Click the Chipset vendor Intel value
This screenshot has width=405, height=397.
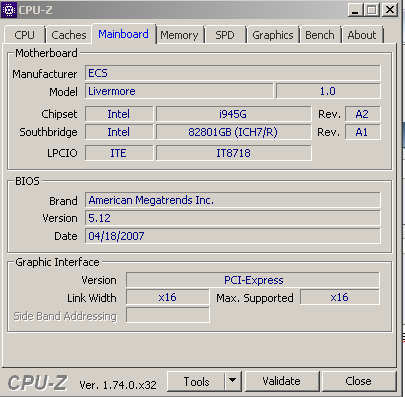coord(119,114)
